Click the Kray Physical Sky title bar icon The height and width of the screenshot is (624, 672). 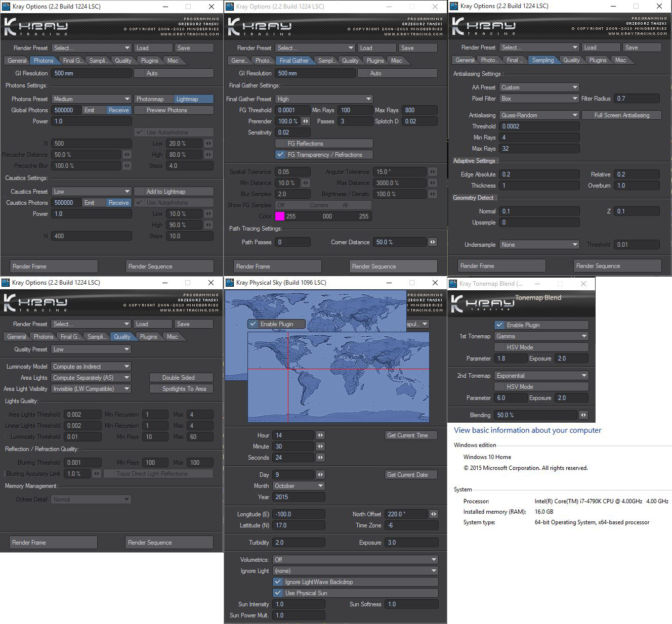point(230,283)
